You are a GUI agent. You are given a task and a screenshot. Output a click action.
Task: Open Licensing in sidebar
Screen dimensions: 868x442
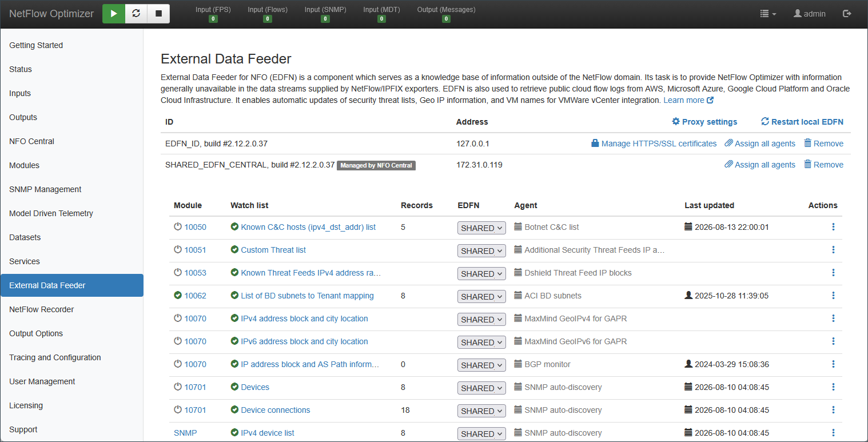(71, 405)
